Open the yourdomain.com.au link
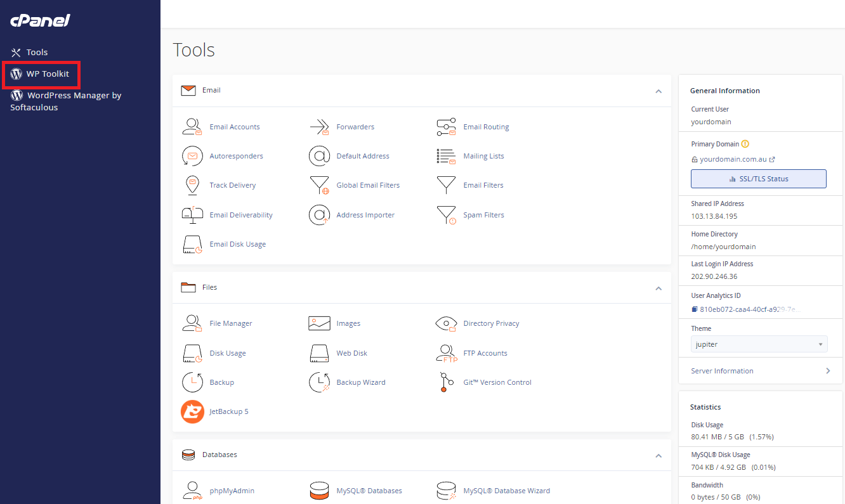This screenshot has width=845, height=504. coord(733,160)
